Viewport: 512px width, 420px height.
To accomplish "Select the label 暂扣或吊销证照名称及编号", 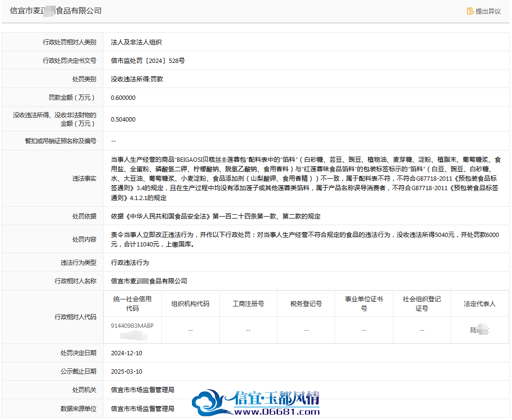I will 61,141.
